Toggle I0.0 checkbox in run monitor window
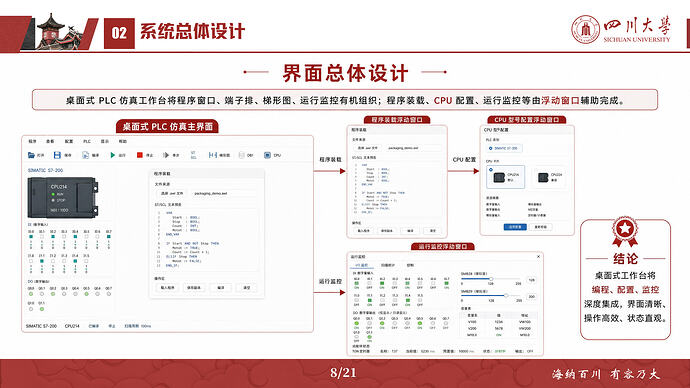This screenshot has height=388, width=690. click(356, 283)
